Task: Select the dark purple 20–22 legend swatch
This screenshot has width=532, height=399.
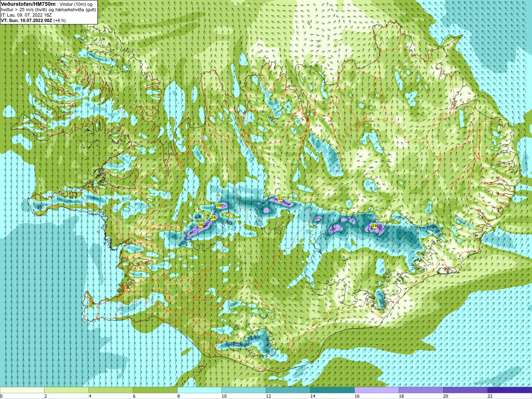Action: click(465, 390)
